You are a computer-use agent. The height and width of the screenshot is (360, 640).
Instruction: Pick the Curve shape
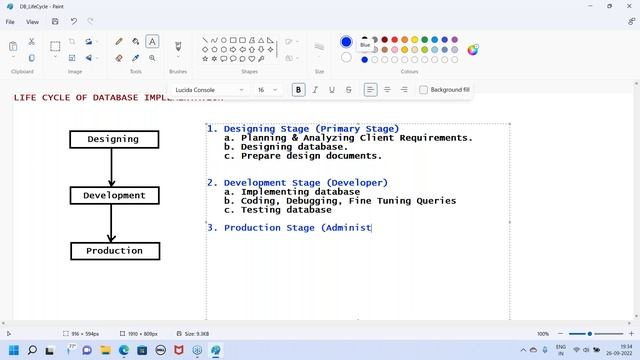tap(214, 40)
